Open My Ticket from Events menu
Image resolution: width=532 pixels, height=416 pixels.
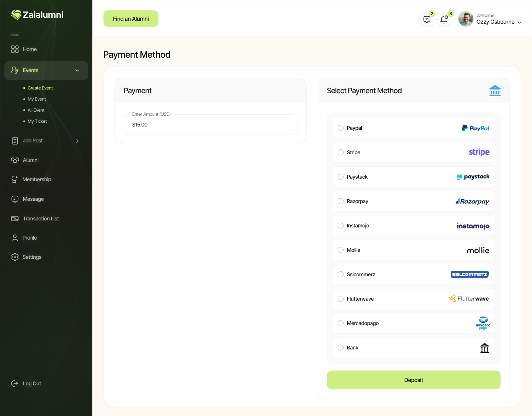coord(37,121)
